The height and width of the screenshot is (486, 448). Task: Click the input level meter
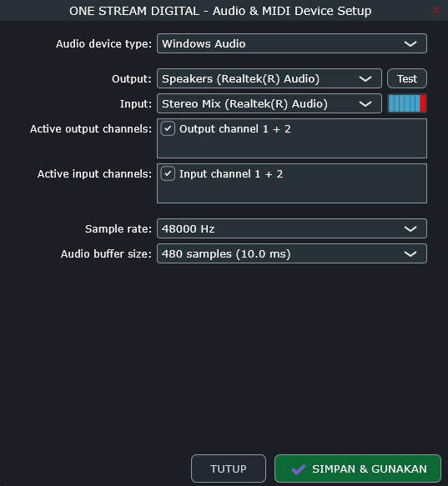[407, 103]
